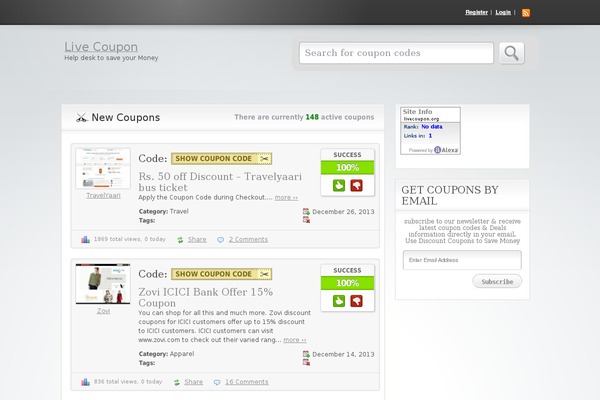Open the 16 Comments link

coord(246,382)
